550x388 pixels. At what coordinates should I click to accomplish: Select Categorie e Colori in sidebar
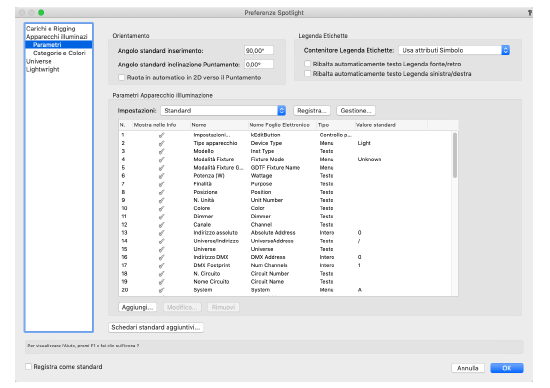pos(59,53)
